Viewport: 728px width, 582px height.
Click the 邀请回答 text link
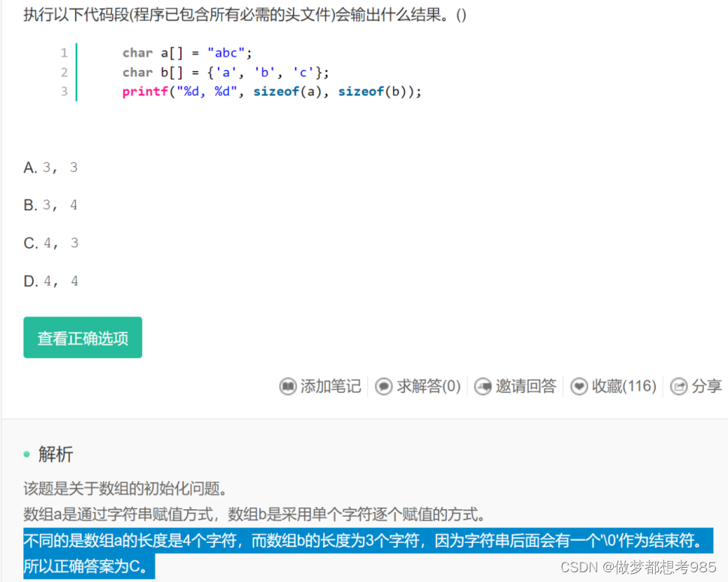[x=526, y=386]
